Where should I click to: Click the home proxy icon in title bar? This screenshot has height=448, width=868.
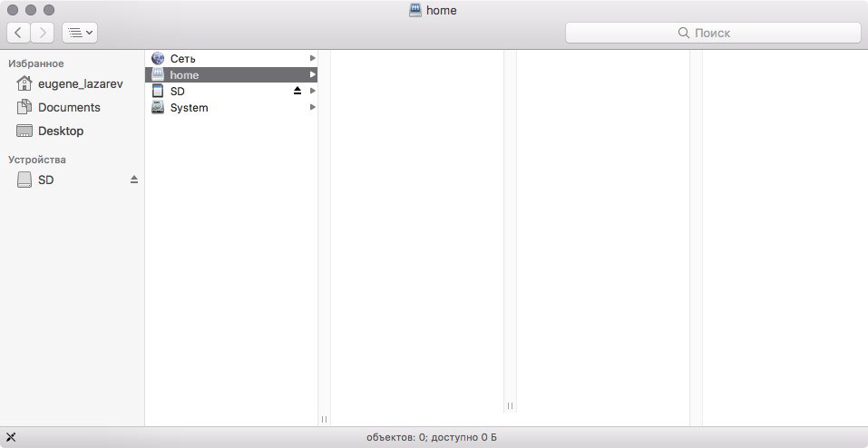tap(415, 10)
